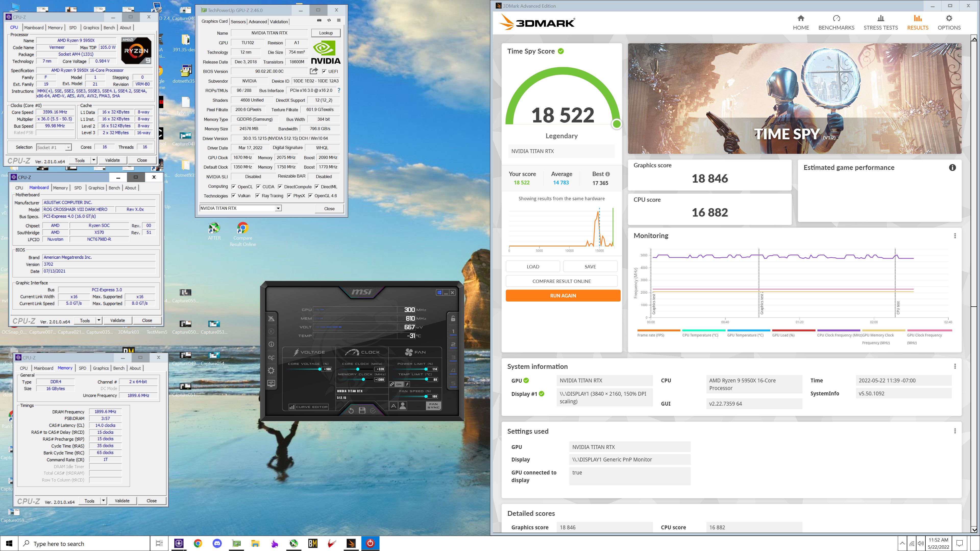Viewport: 980px width, 551px height.
Task: Show hidden system tray icons chevron
Action: pos(902,543)
